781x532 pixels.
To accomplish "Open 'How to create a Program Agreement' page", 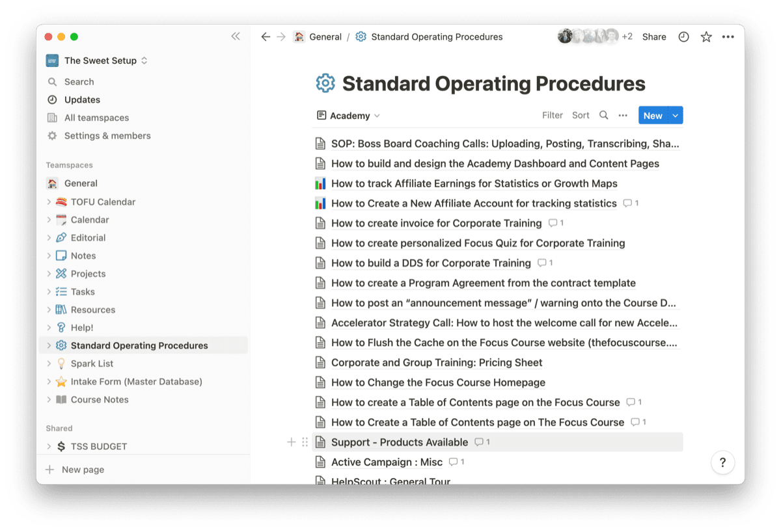I will pos(484,283).
